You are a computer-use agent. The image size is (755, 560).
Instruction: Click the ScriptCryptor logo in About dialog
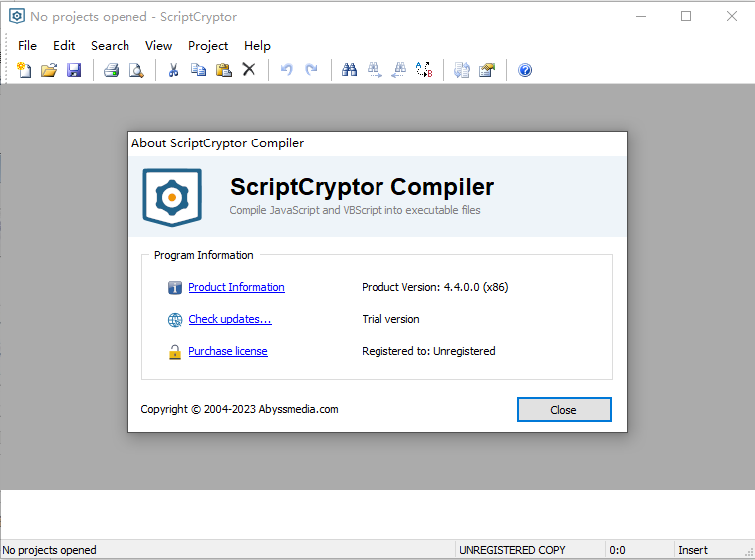[x=172, y=197]
